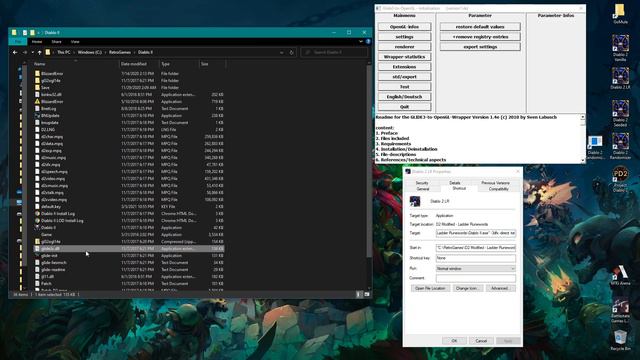Click into the Shortcut key field

pyautogui.click(x=476, y=258)
